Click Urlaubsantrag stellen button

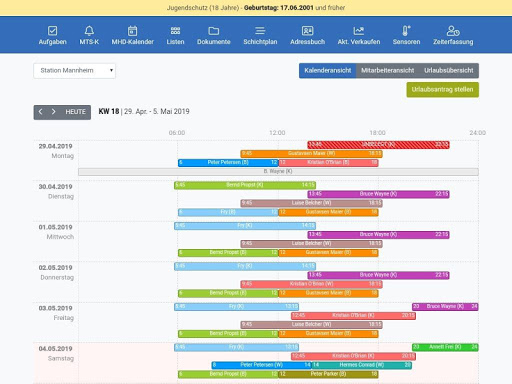(442, 90)
